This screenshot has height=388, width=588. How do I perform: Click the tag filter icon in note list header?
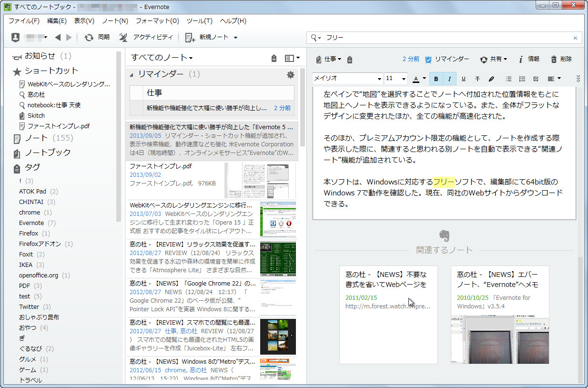pos(274,58)
